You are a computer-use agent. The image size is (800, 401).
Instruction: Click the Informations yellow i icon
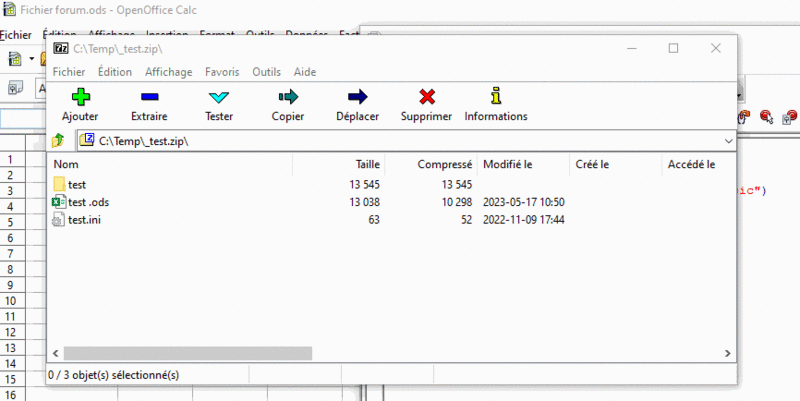(495, 96)
